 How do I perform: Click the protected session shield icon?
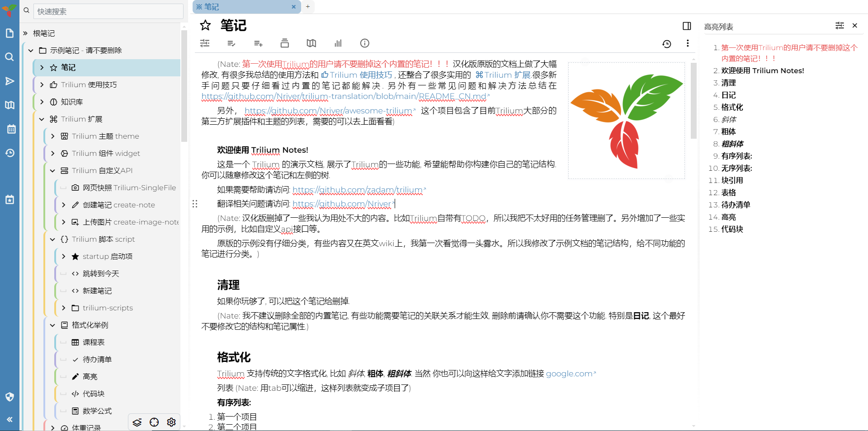(x=9, y=397)
